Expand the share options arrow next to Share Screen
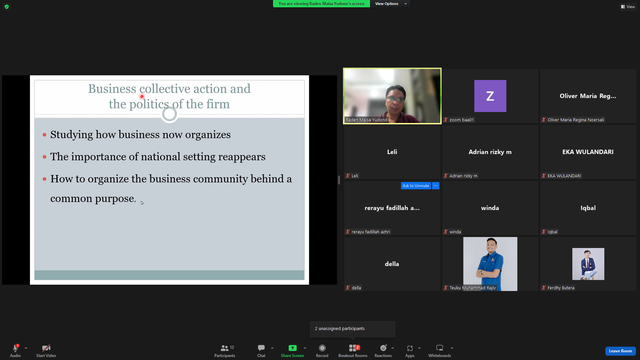Image resolution: width=640 pixels, height=360 pixels. click(x=304, y=348)
